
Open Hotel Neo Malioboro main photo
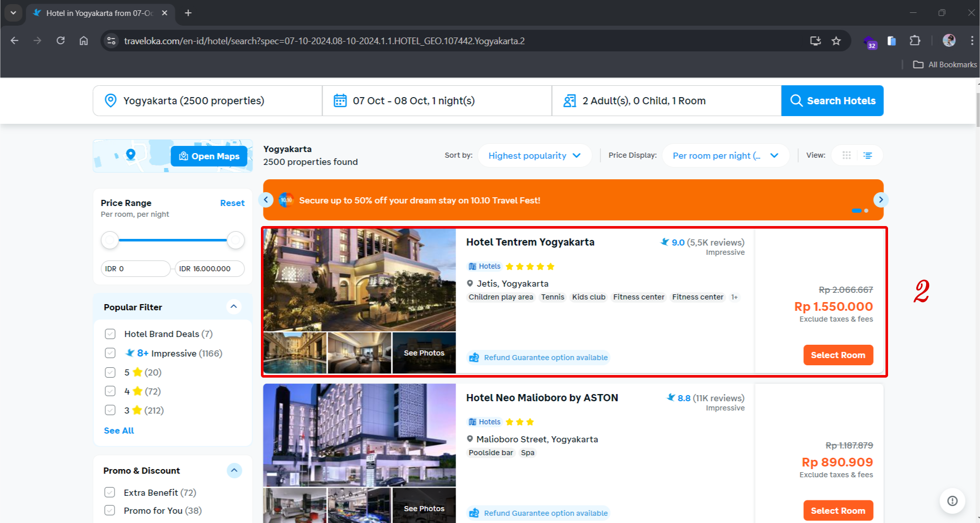(x=360, y=435)
